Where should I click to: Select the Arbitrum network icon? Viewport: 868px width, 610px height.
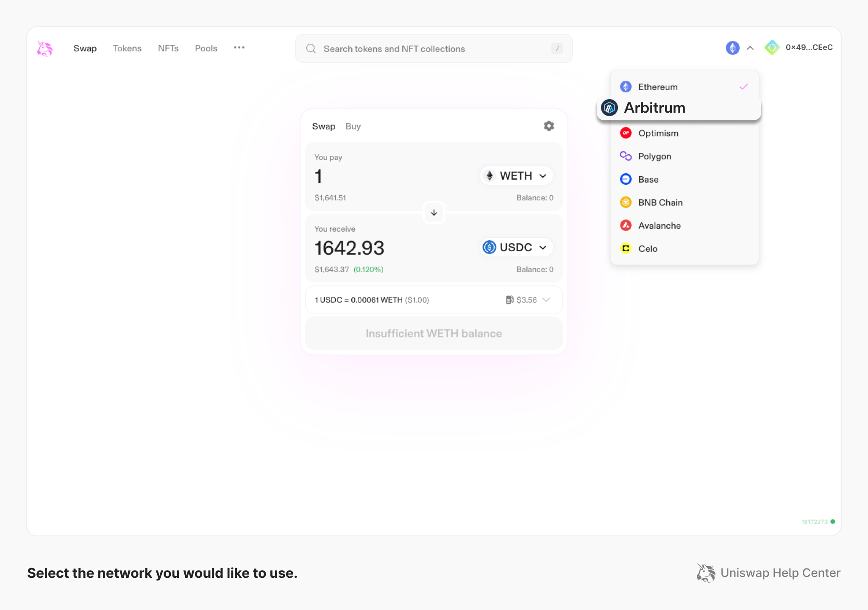609,108
